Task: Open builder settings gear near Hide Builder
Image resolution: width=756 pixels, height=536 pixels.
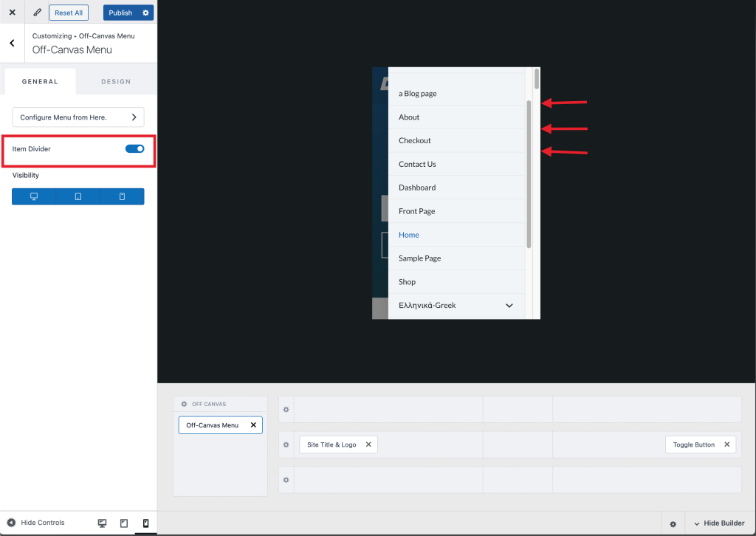Action: (x=673, y=523)
